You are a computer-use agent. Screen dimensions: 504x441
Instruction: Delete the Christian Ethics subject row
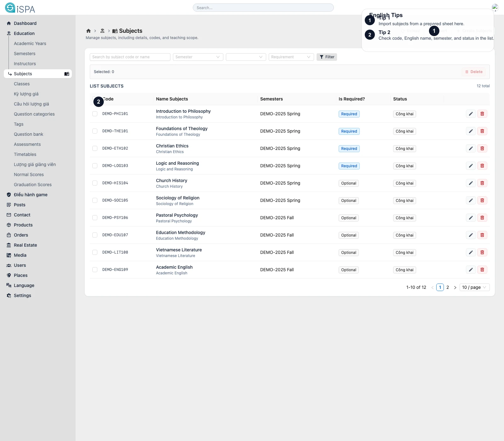point(482,148)
